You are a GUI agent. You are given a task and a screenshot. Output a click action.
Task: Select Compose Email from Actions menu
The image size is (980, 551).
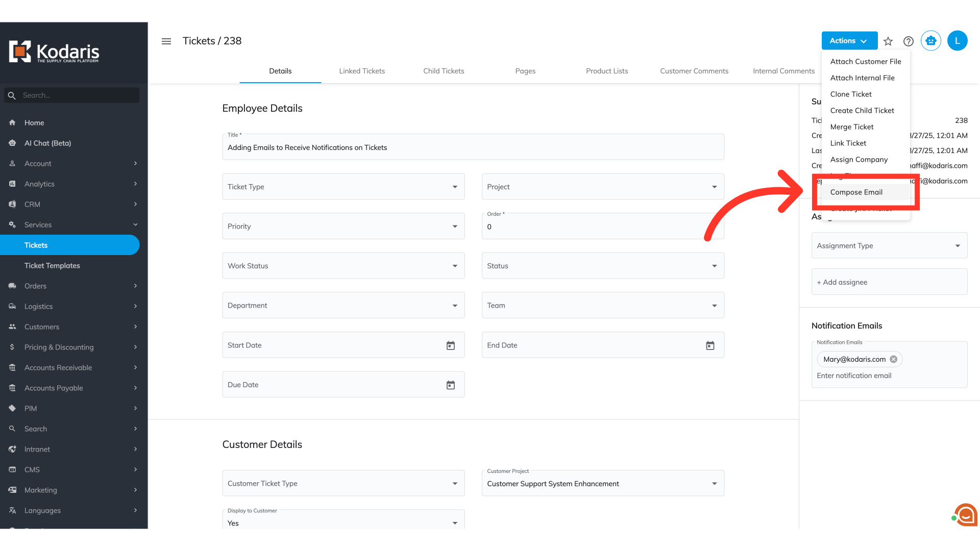(x=856, y=192)
